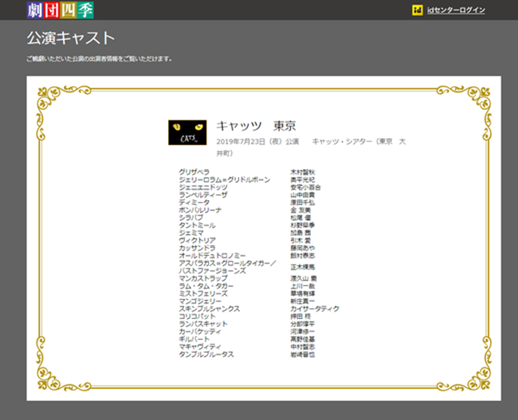Click the actor name beside マンカストラップ
Screen dimensions: 518x420
pyautogui.click(x=304, y=278)
